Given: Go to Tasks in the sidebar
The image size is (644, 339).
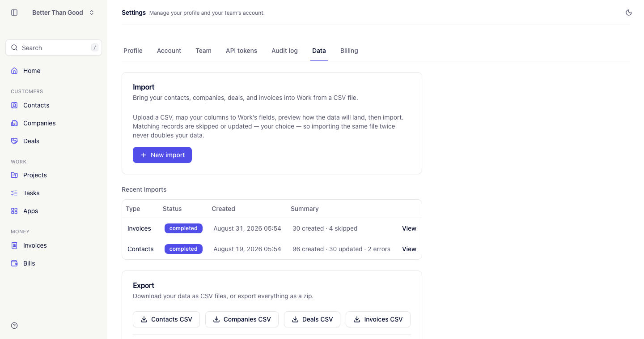Looking at the screenshot, I should pyautogui.click(x=54, y=193).
